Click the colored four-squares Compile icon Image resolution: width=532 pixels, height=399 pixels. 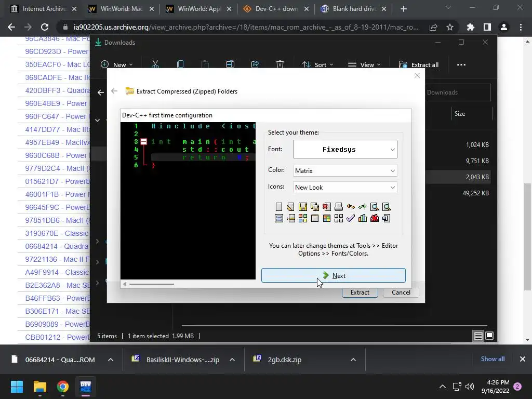303,218
